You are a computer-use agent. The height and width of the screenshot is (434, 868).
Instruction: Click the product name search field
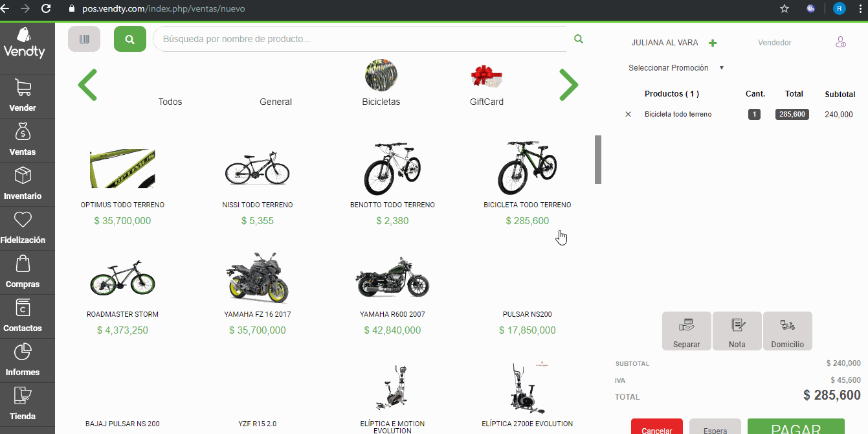(x=359, y=39)
